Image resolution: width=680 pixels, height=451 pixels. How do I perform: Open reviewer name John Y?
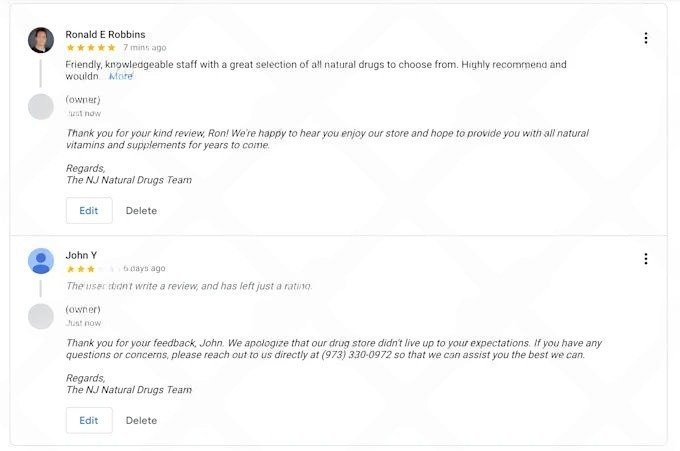pyautogui.click(x=81, y=255)
